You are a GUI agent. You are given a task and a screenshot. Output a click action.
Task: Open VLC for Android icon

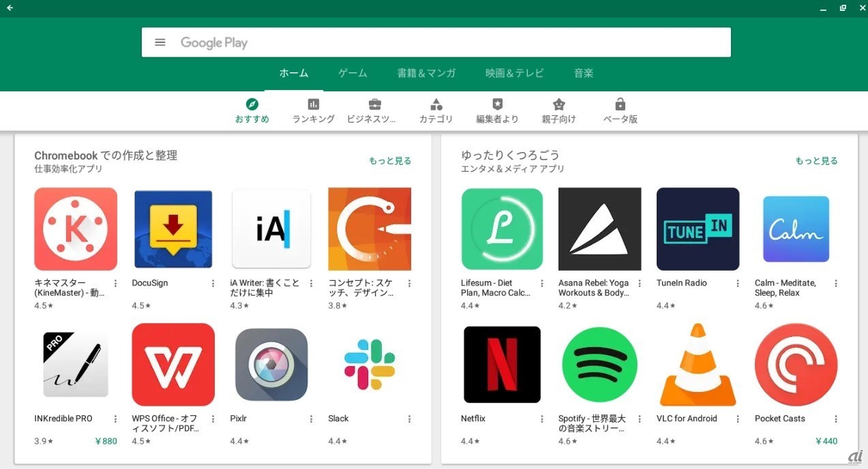pos(698,364)
